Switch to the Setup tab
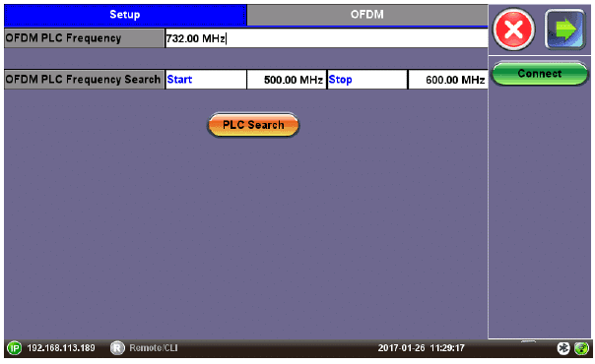Image resolution: width=595 pixels, height=364 pixels. point(125,15)
